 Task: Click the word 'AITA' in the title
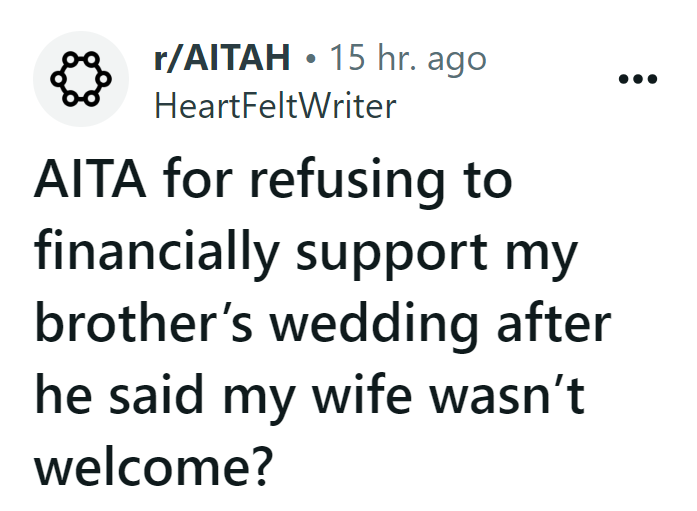click(x=90, y=185)
